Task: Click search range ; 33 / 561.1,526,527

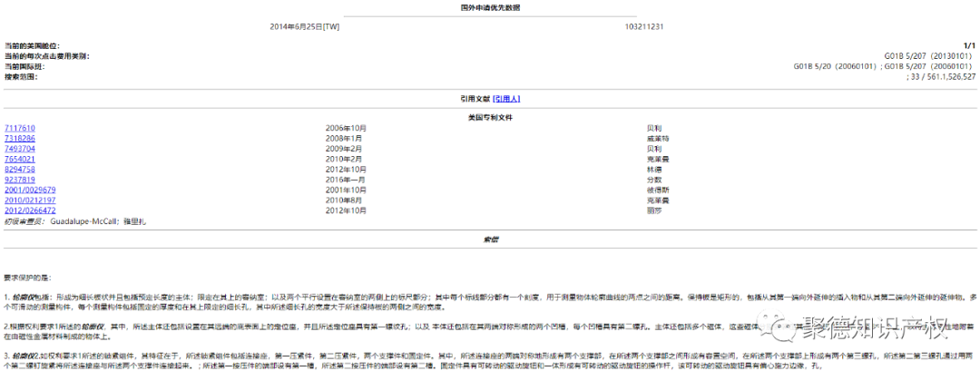Action: click(x=941, y=77)
